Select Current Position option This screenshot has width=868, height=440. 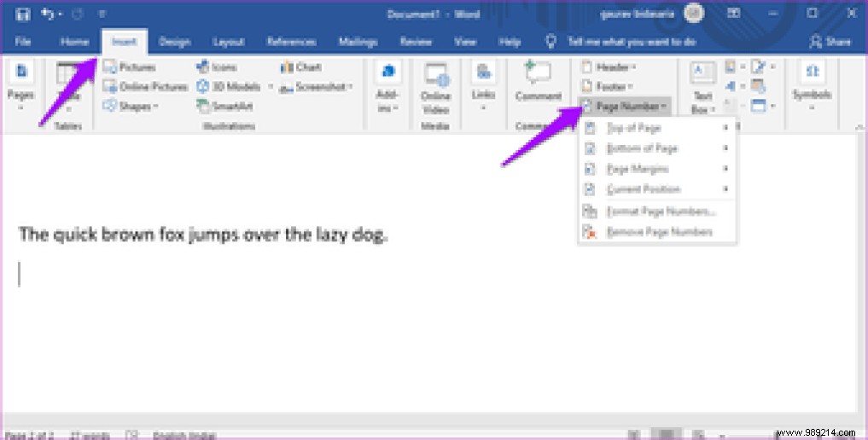(x=657, y=189)
